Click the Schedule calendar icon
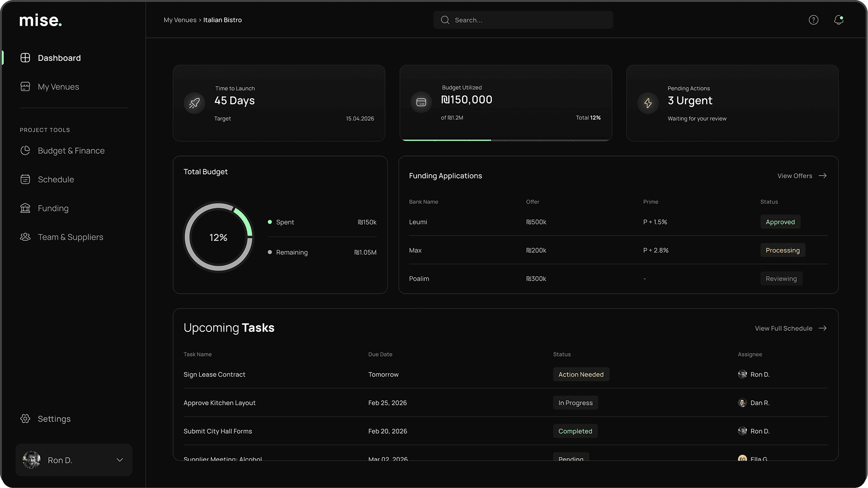The image size is (868, 488). pos(25,179)
